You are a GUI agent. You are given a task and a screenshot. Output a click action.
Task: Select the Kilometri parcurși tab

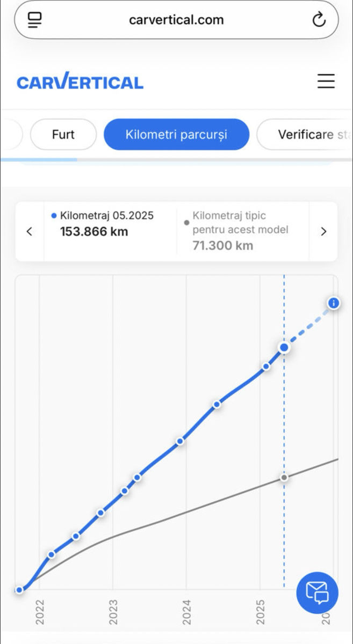(x=176, y=134)
